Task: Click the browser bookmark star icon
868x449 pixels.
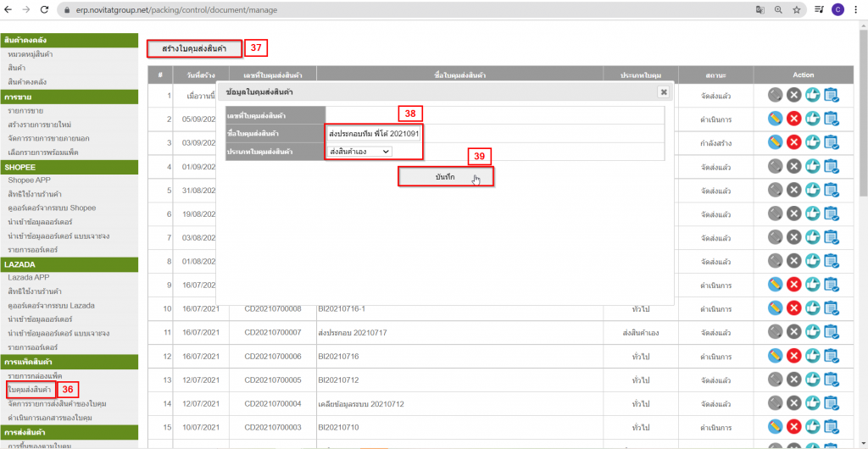Action: point(797,9)
